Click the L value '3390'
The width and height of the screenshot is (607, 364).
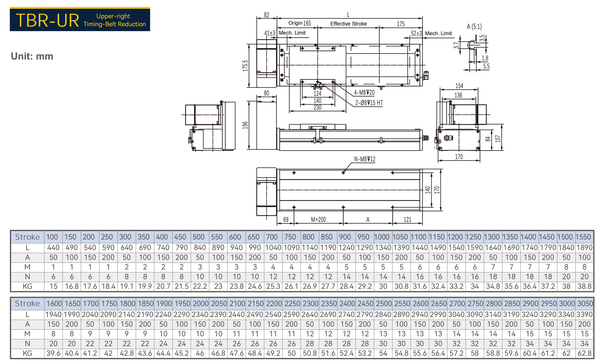coord(584,314)
